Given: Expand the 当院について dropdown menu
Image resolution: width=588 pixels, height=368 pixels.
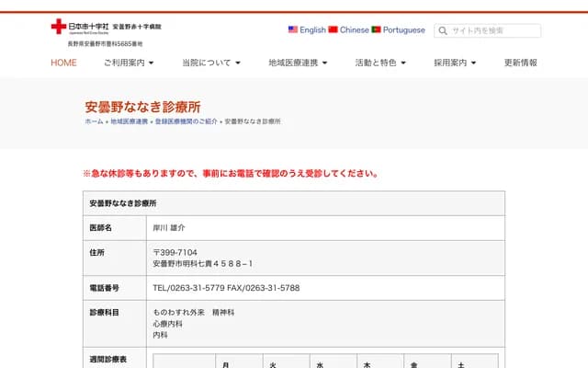Looking at the screenshot, I should (x=210, y=63).
